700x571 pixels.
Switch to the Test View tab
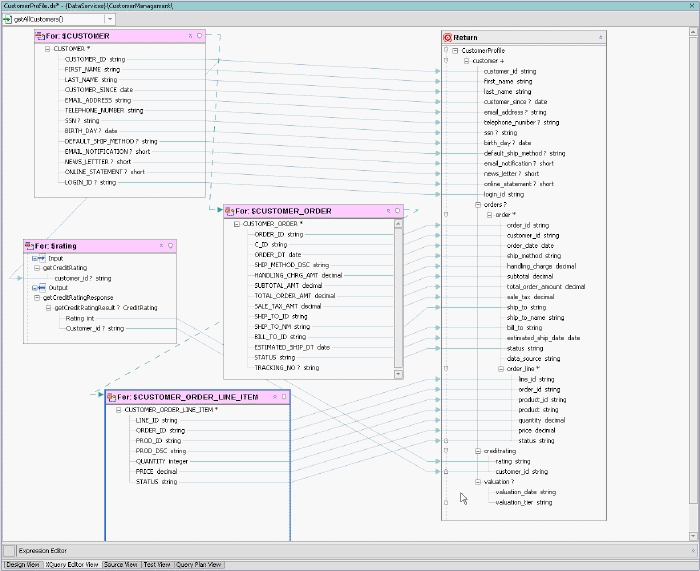[x=157, y=565]
